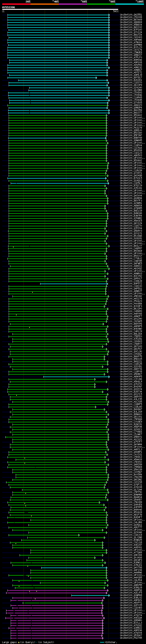The image size is (146, 644).
Task: Open hit UniRef100_Q42551
Action: pyautogui.click(x=131, y=15)
